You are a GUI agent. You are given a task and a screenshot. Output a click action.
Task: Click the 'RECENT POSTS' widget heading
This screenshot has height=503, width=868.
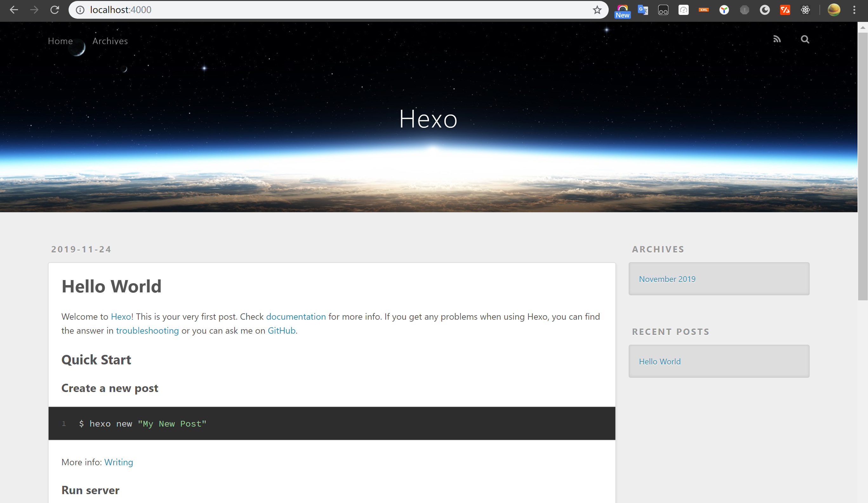671,332
